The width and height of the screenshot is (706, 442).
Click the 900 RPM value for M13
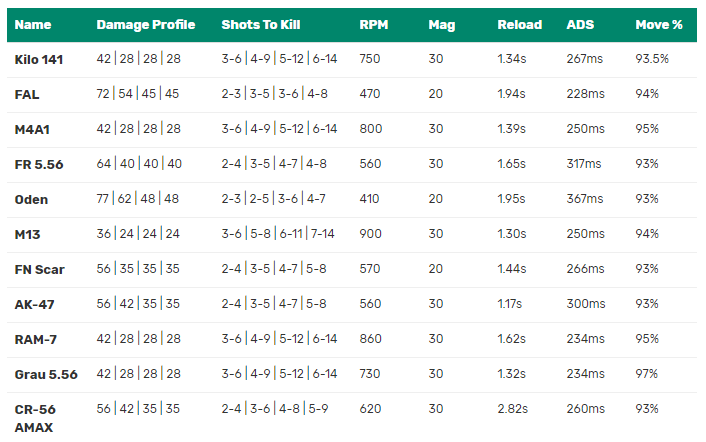click(x=370, y=234)
